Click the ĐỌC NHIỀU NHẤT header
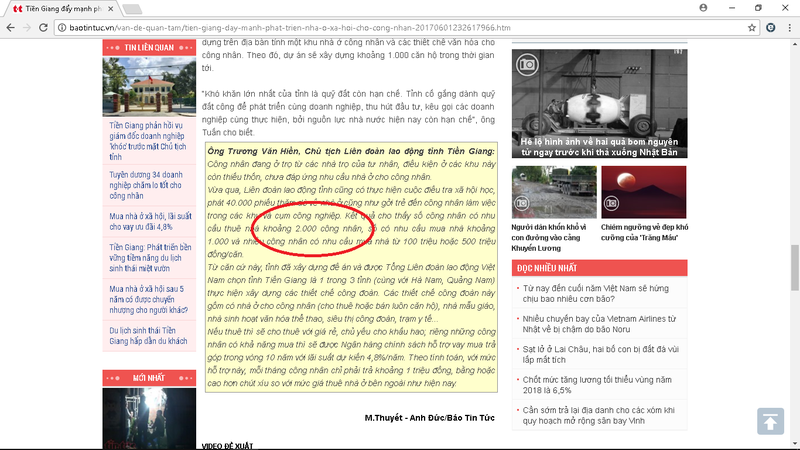Screen dimensions: 800x450 click(x=599, y=268)
